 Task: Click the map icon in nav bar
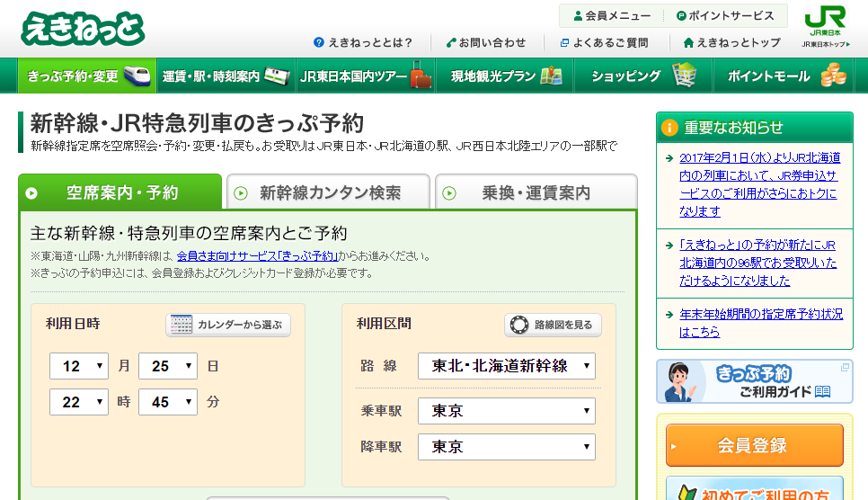(551, 76)
